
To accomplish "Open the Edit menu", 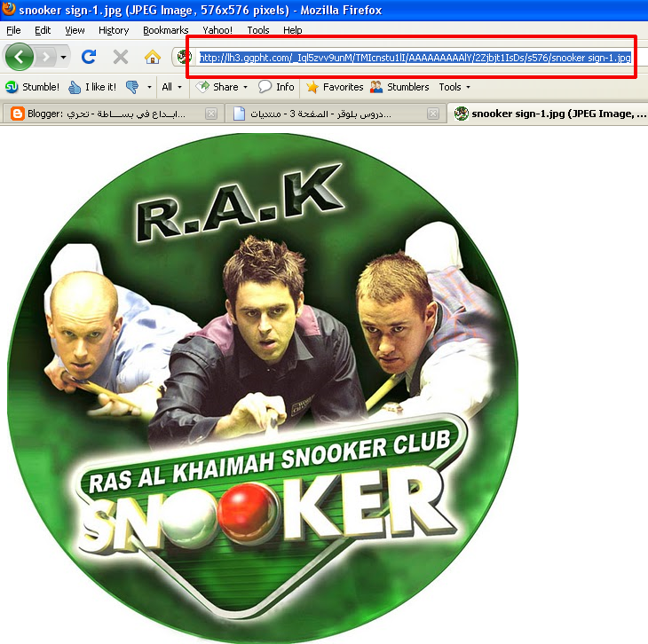I will tap(43, 30).
